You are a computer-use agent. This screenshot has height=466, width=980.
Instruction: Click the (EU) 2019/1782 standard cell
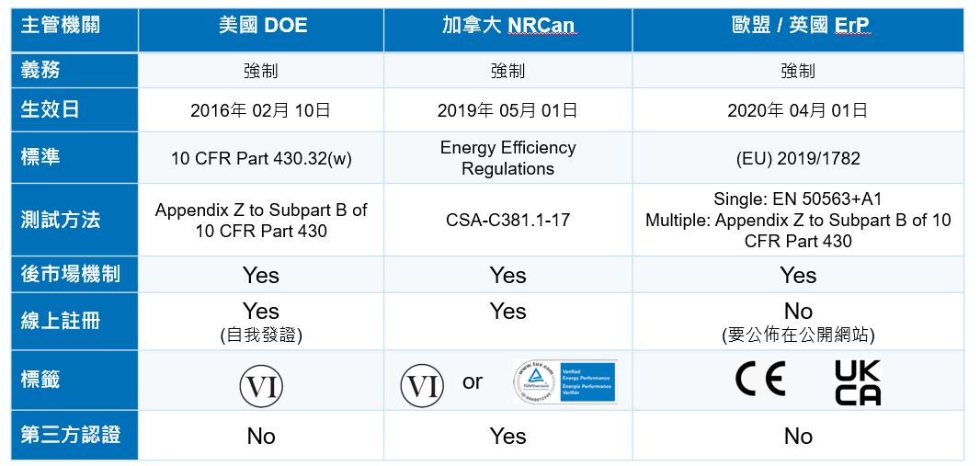point(798,158)
